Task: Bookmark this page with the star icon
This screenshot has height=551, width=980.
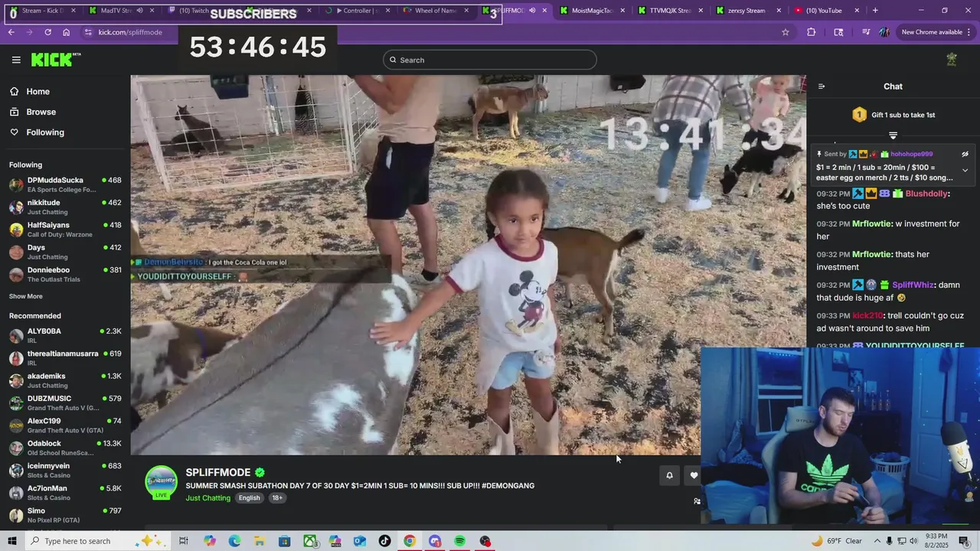Action: click(x=785, y=32)
